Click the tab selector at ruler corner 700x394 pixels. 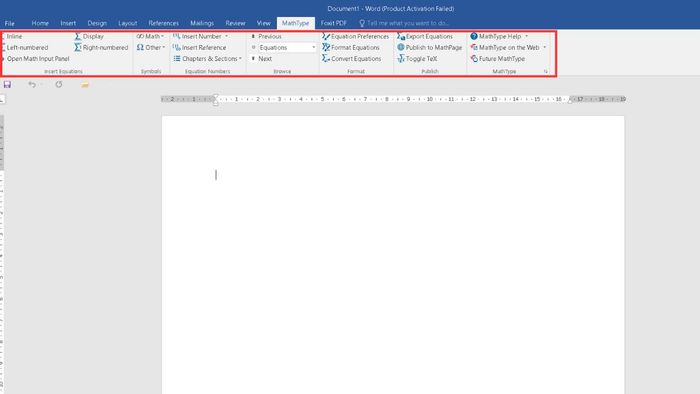click(2, 99)
